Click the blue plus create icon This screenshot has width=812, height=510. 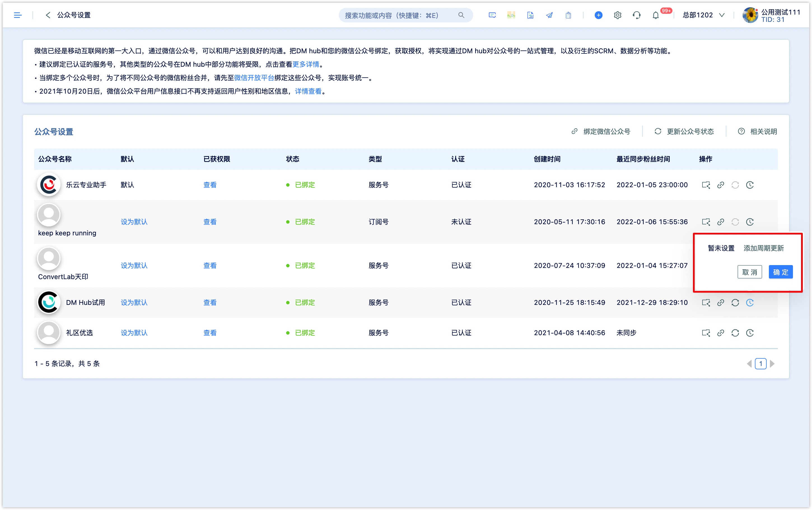pos(598,15)
